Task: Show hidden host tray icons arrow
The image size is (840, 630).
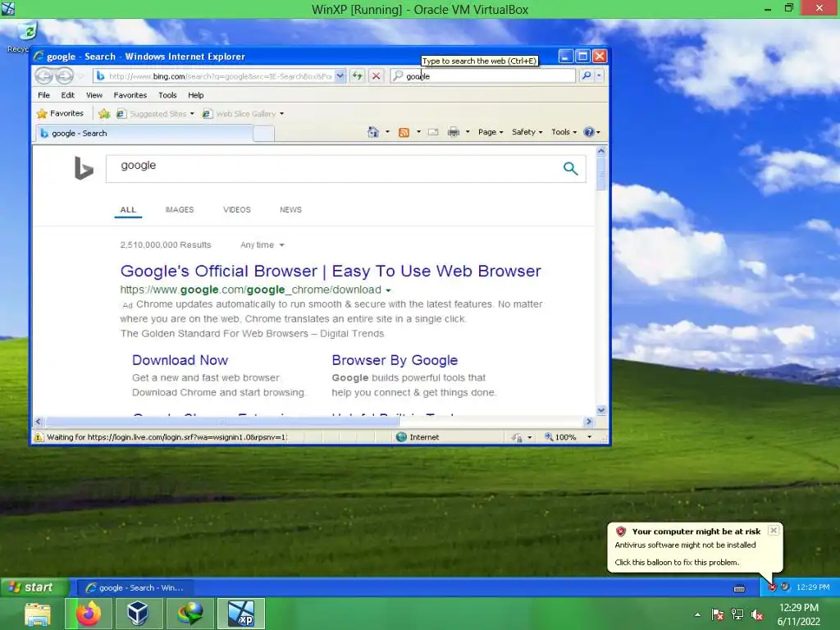Action: [x=697, y=614]
